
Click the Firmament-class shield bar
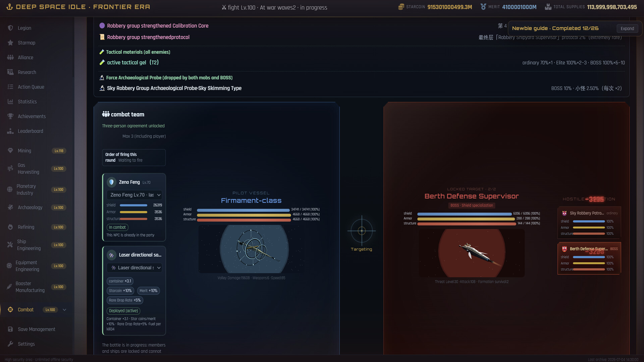pos(243,210)
